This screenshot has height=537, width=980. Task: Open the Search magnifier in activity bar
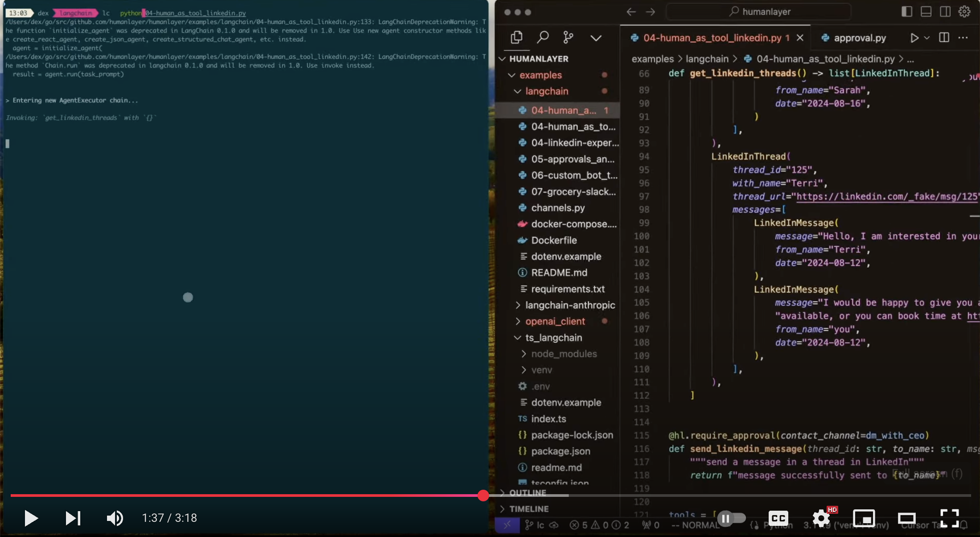(543, 37)
